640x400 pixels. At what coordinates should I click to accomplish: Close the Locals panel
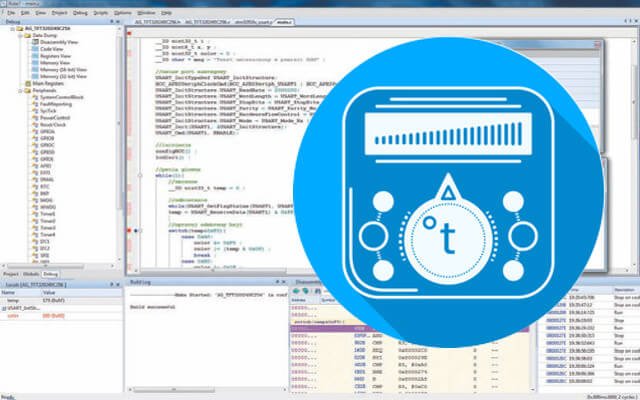tap(118, 284)
